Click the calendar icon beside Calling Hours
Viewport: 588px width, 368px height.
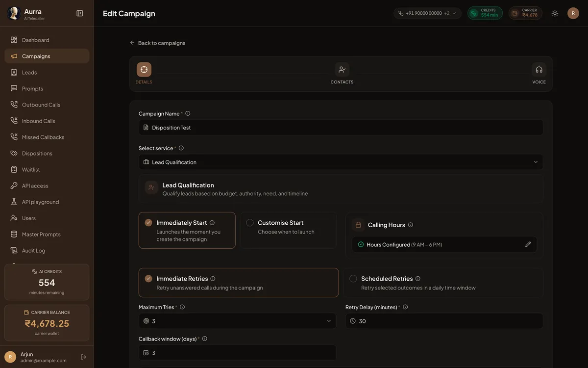tap(358, 225)
